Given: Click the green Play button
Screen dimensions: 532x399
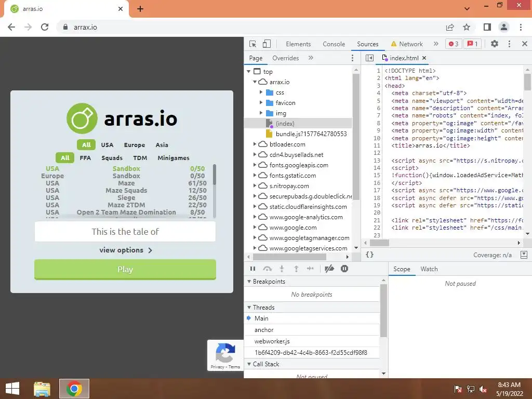Looking at the screenshot, I should [125, 270].
